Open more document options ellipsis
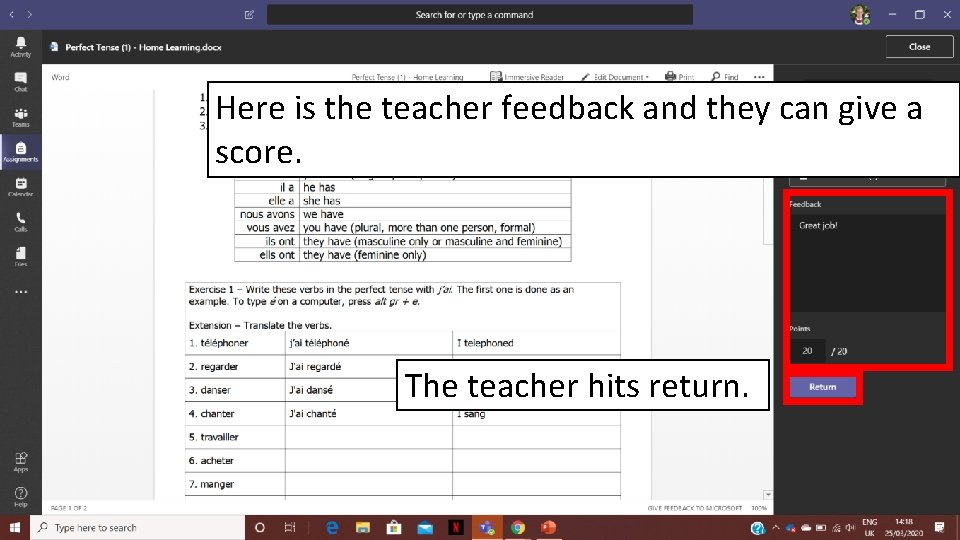 click(x=759, y=77)
